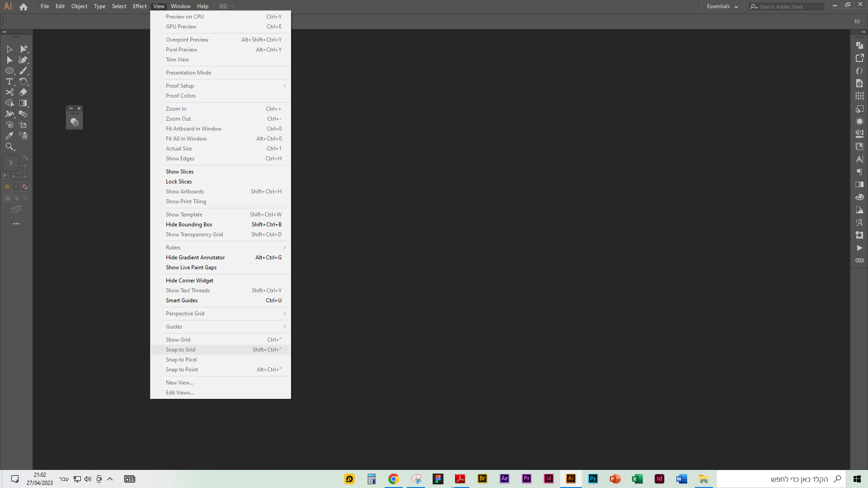Select the Eyedropper tool
The image size is (868, 488).
pyautogui.click(x=9, y=136)
